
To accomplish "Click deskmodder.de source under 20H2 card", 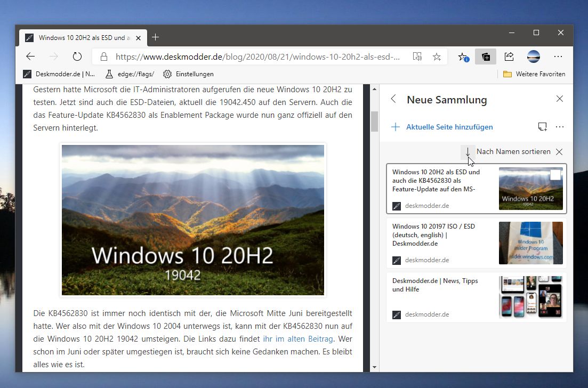I will point(427,206).
